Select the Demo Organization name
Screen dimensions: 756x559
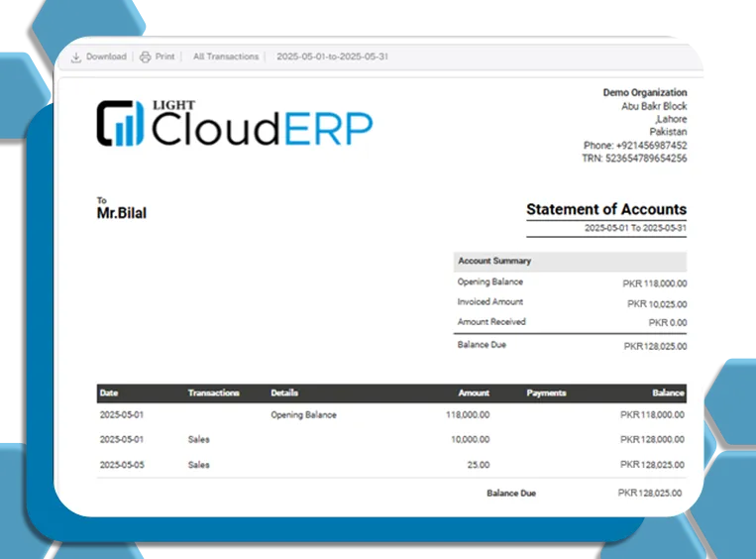tap(645, 92)
